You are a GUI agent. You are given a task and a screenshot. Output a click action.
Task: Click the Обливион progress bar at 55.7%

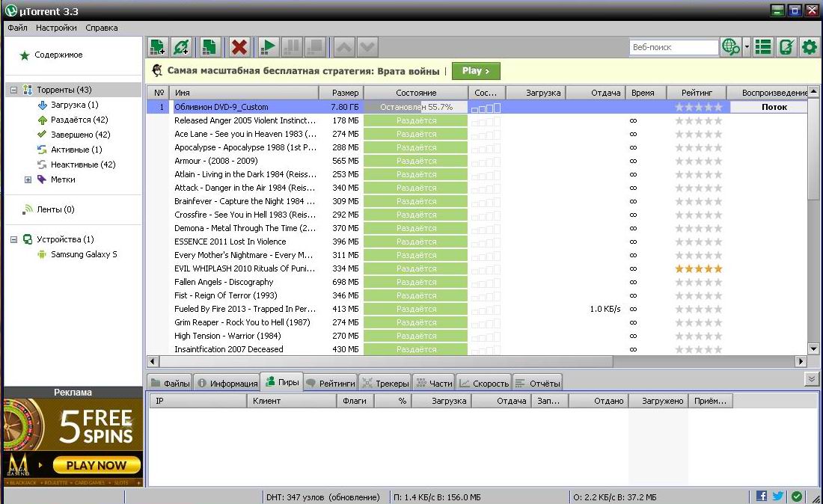point(416,107)
